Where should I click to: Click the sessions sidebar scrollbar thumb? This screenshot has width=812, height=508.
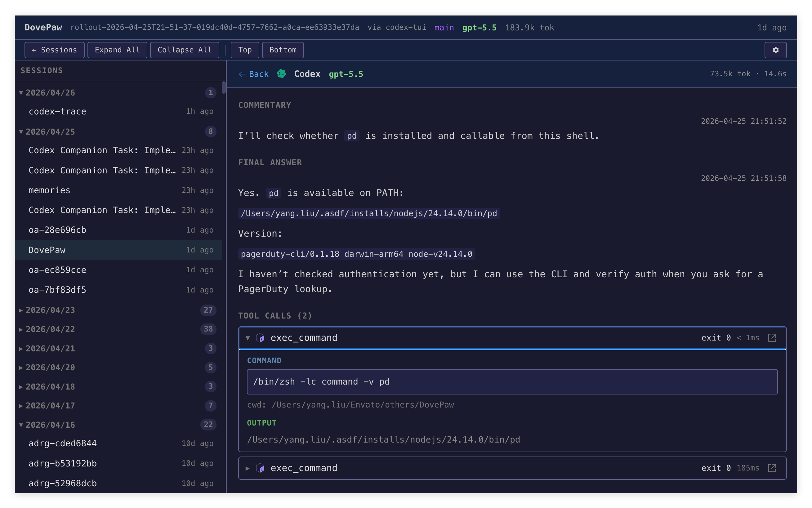[x=223, y=87]
